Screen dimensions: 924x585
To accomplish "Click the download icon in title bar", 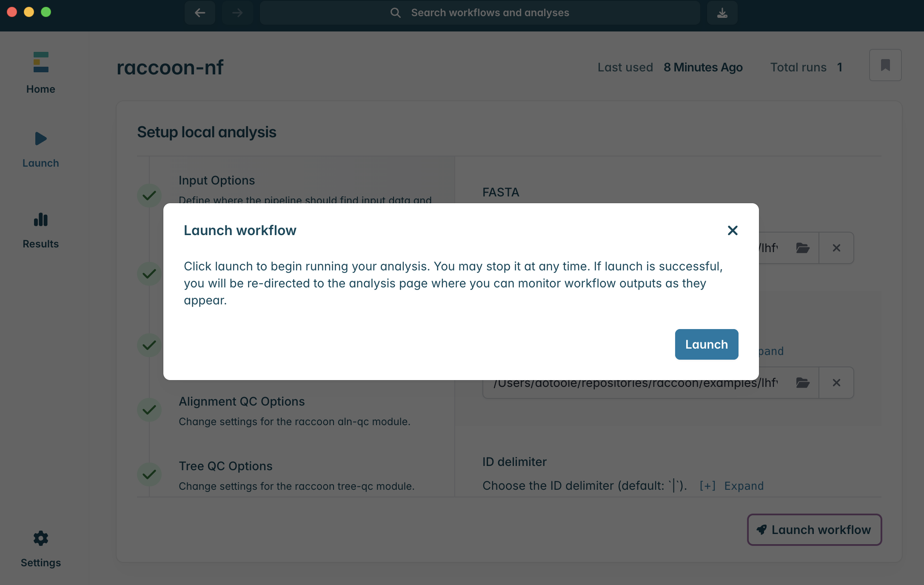I will pos(722,13).
